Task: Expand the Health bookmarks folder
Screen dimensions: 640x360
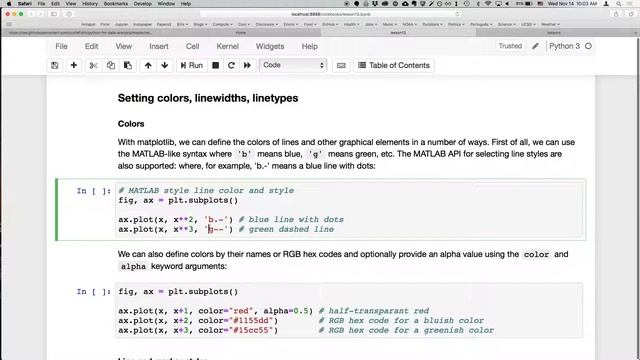Action: (351, 24)
